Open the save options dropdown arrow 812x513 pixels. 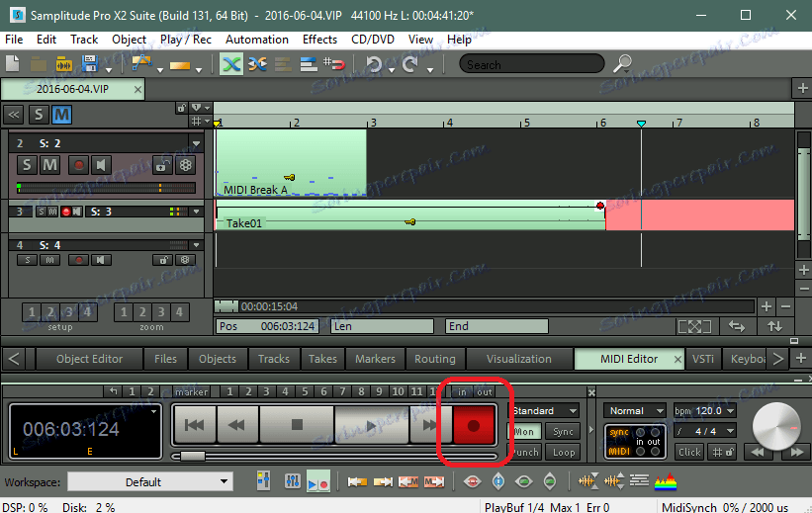click(x=108, y=69)
